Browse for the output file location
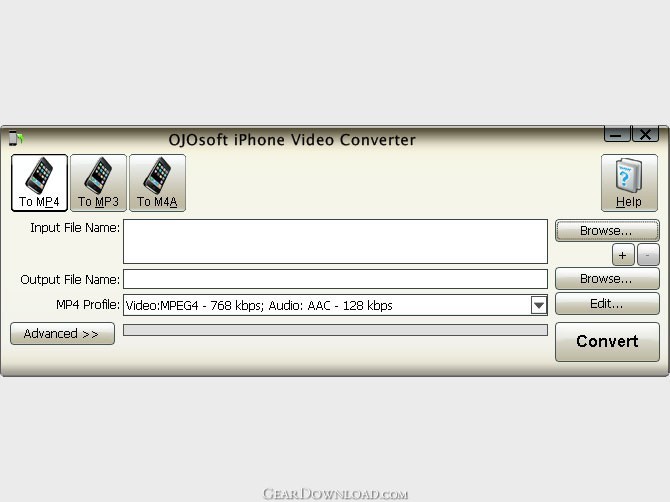This screenshot has width=670, height=502. (607, 279)
